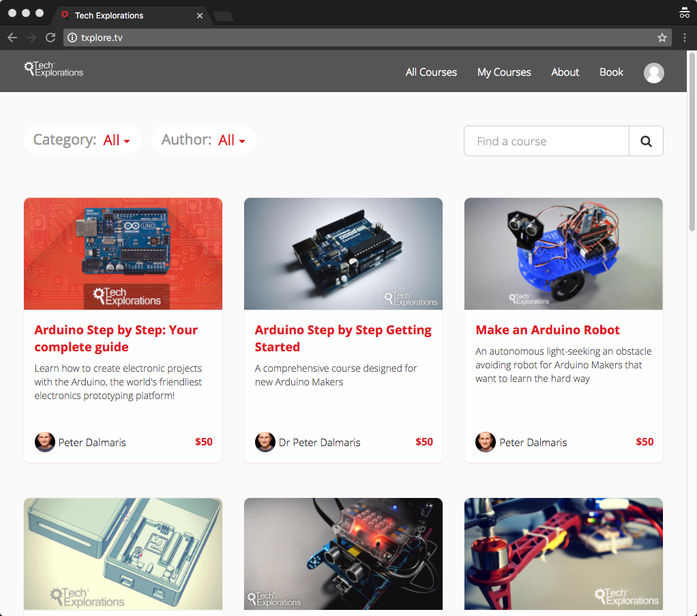Open 'Arduino Step by Step: Your complete guide' title

click(x=116, y=338)
